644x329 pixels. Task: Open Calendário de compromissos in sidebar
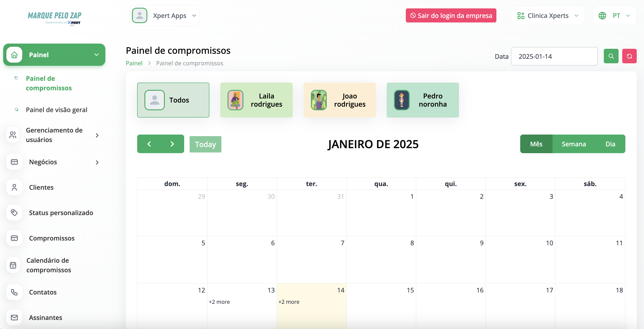[49, 265]
